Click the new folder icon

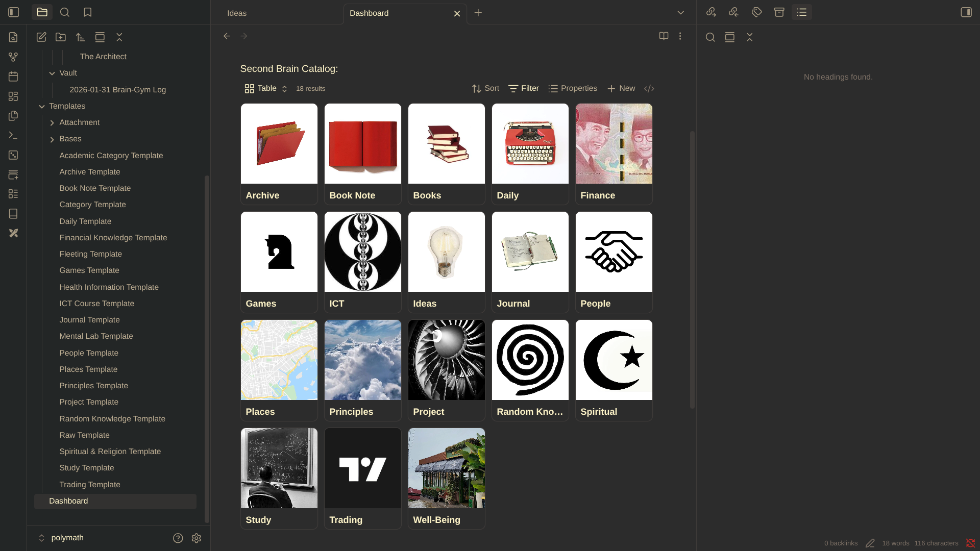(61, 37)
